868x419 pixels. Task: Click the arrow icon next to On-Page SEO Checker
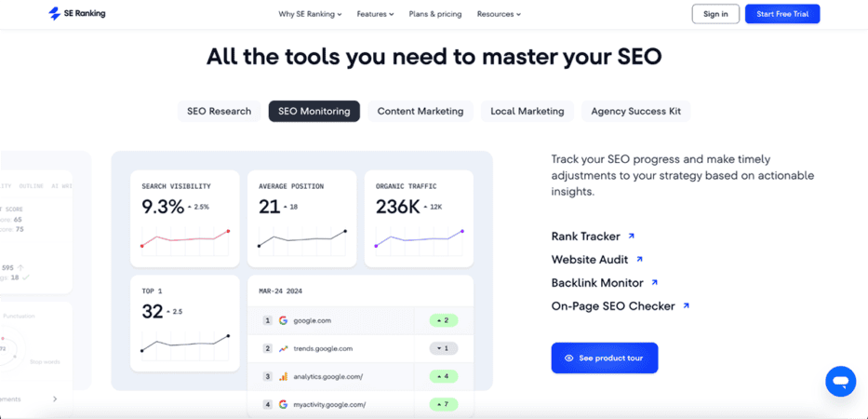pyautogui.click(x=687, y=306)
